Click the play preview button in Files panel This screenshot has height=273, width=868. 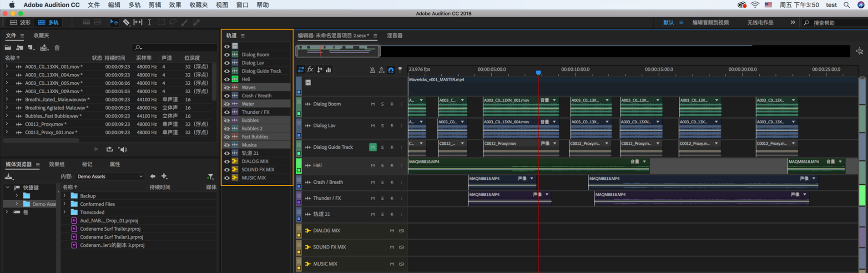[96, 149]
